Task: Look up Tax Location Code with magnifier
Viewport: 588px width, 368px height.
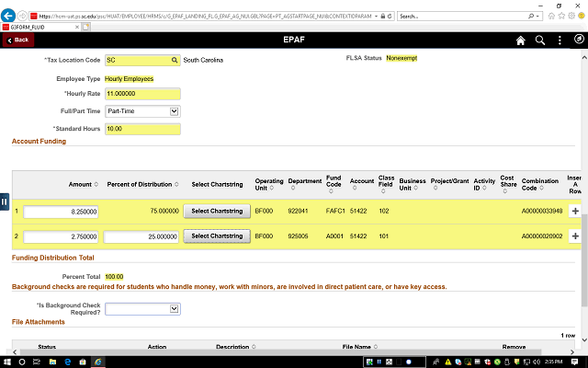Action: point(175,60)
